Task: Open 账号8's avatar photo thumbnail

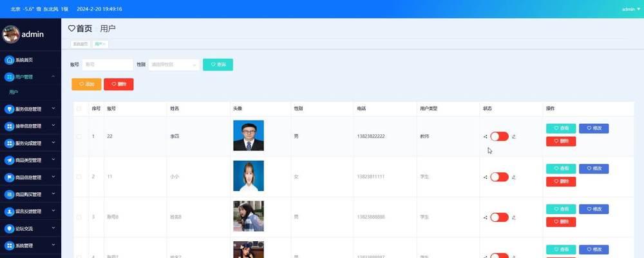Action: [x=249, y=216]
